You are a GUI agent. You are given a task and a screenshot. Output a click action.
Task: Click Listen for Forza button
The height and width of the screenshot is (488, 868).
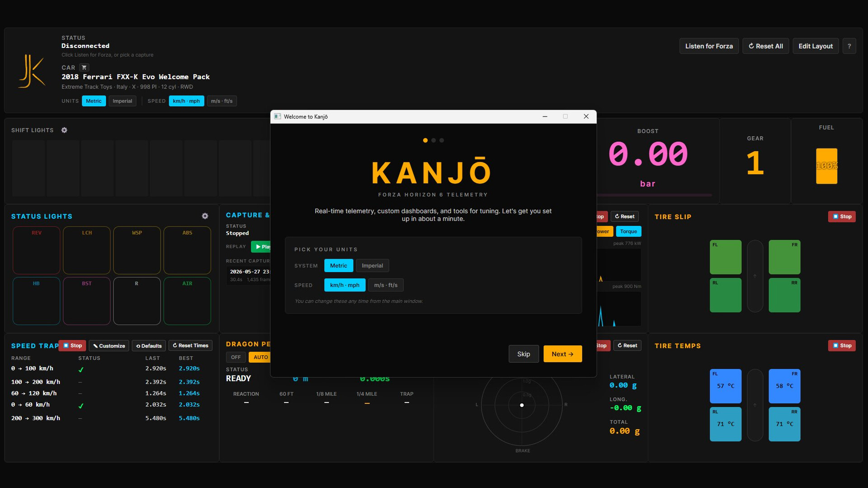pos(709,46)
